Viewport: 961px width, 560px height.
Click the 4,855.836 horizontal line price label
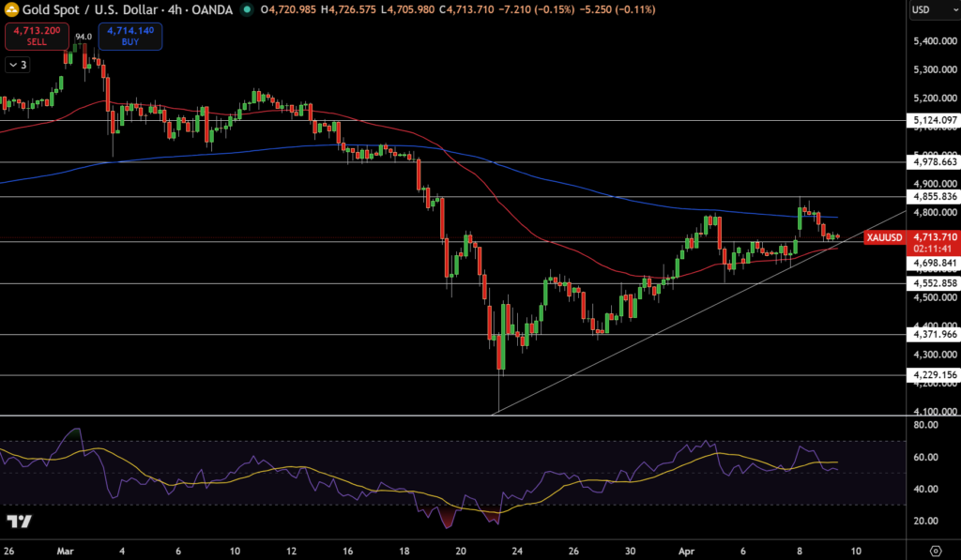pyautogui.click(x=934, y=196)
